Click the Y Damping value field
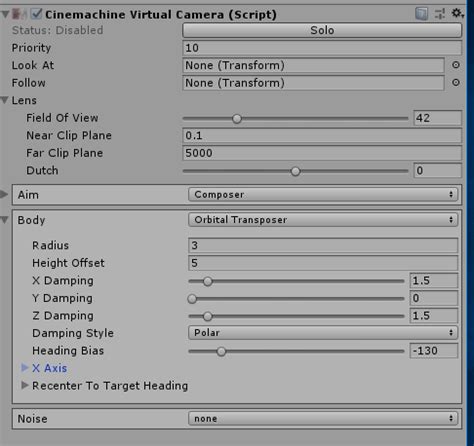The image size is (474, 446). pos(434,298)
